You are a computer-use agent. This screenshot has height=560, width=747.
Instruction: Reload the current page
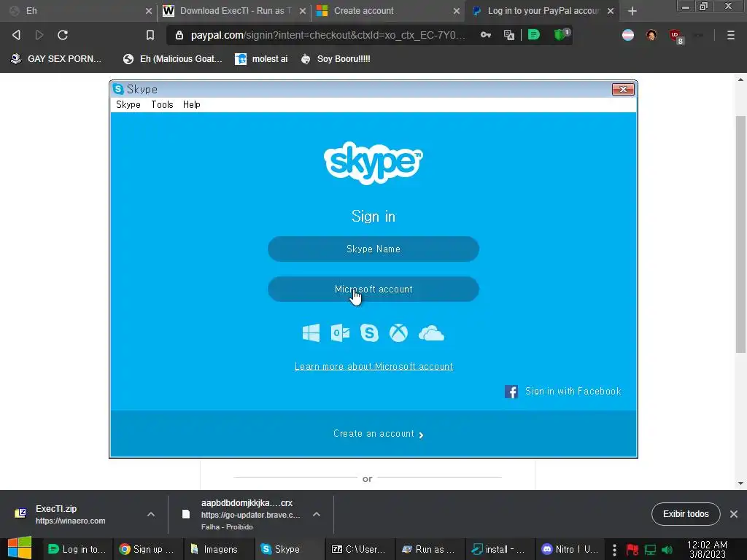point(63,35)
